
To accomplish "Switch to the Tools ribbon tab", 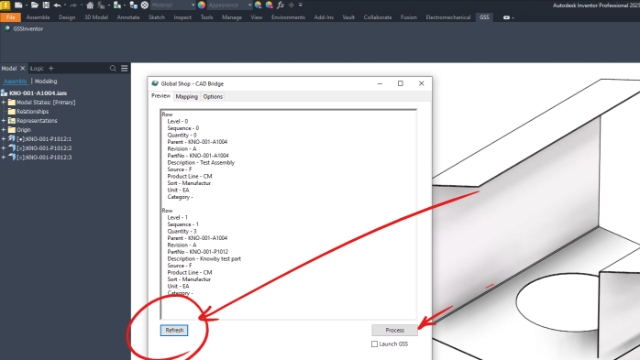I will click(207, 17).
